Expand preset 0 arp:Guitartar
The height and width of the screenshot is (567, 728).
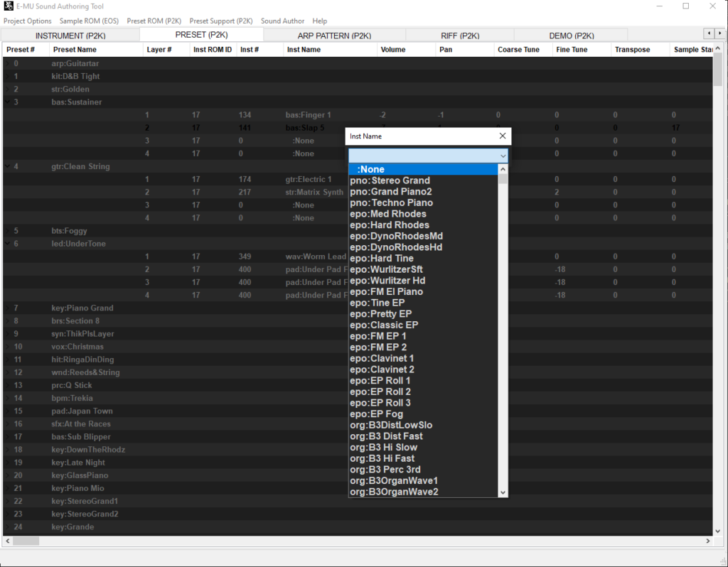7,63
